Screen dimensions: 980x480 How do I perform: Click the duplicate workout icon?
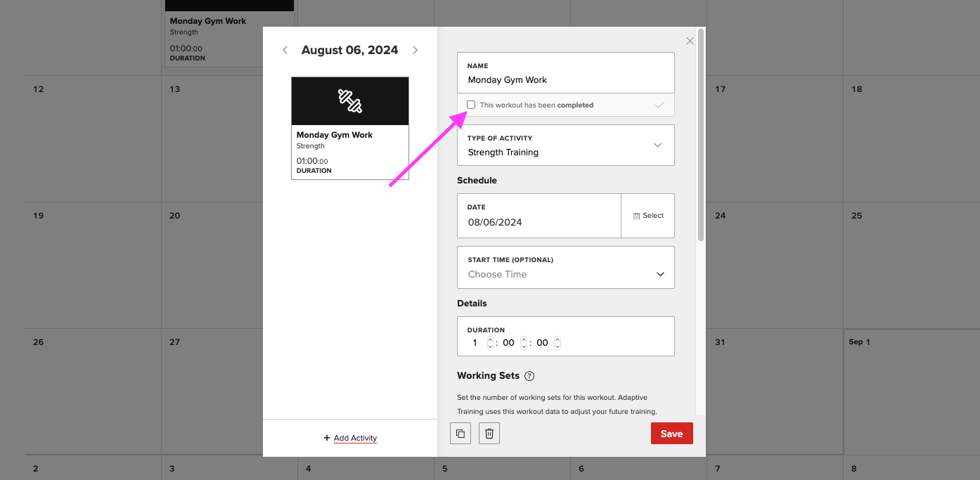(x=460, y=433)
